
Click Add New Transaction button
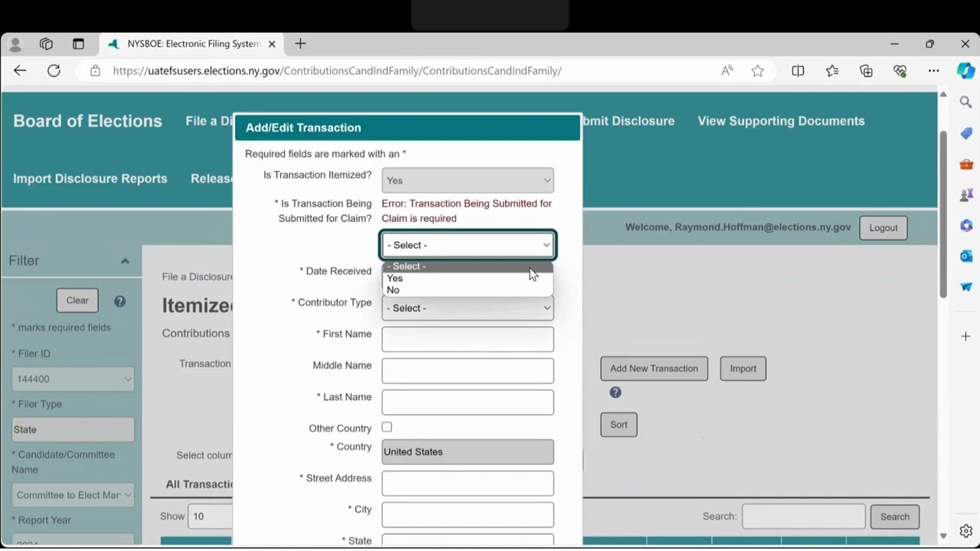654,369
